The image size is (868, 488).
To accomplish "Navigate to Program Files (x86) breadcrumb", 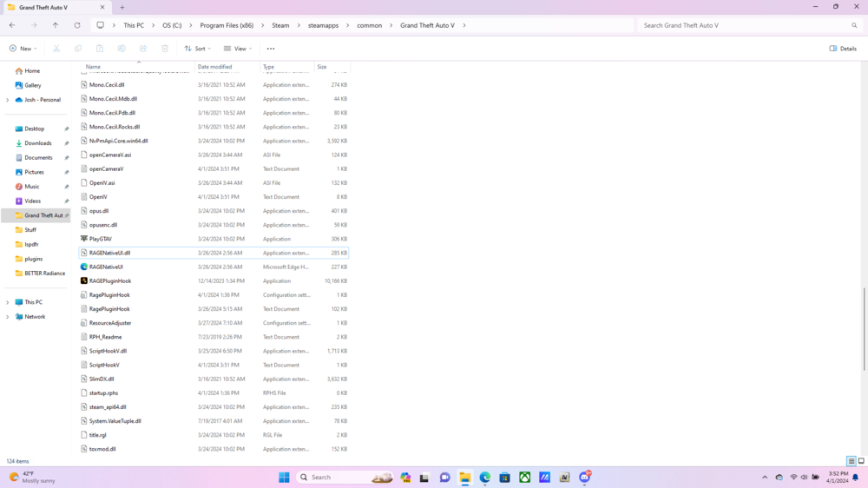I will tap(227, 25).
